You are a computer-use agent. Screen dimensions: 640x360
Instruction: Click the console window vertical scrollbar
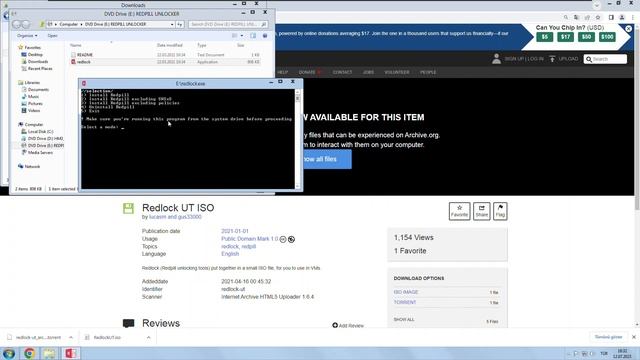click(x=298, y=139)
